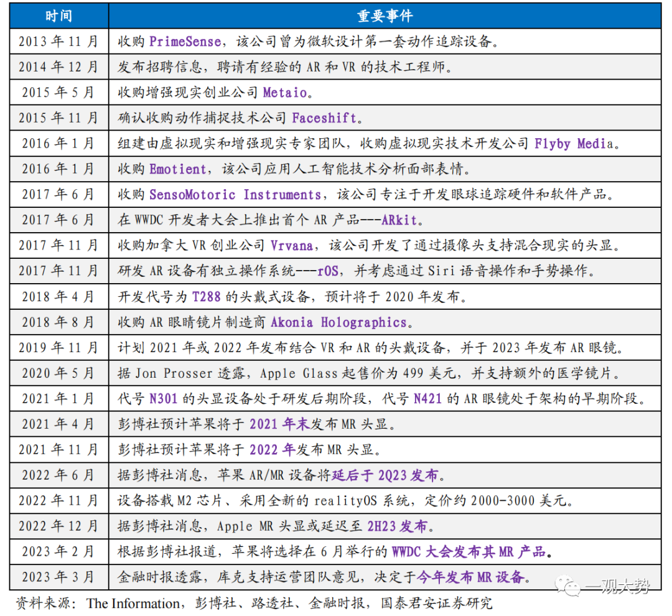Click the row mentioning M2 芯片 and realityOS

pos(385,500)
